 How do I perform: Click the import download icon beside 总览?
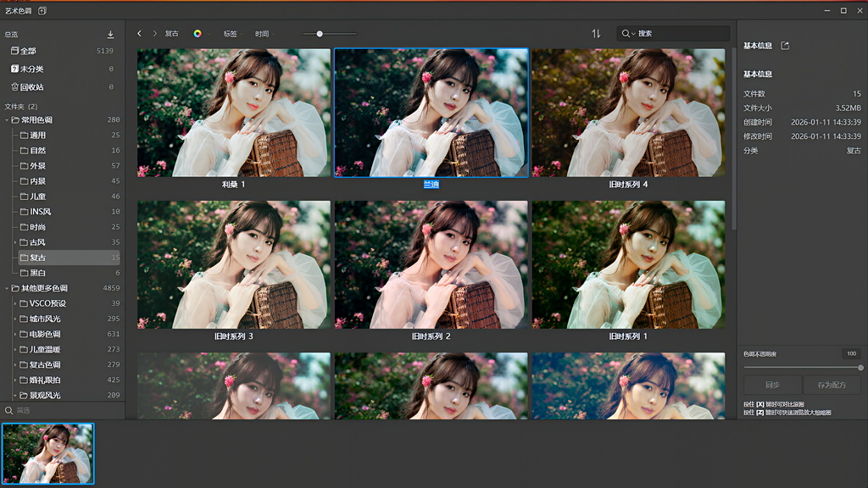click(110, 35)
